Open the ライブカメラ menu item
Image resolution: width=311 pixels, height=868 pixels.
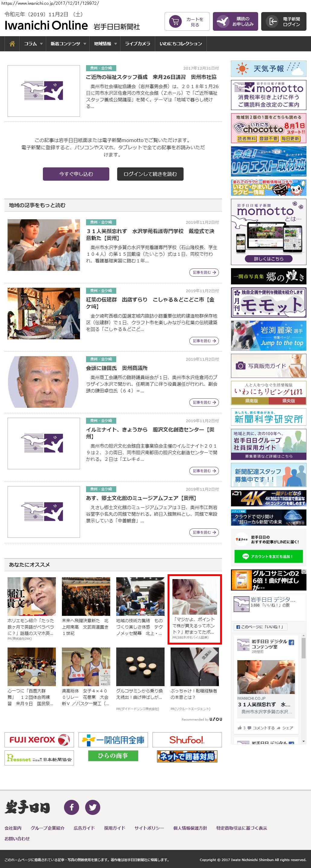click(137, 44)
